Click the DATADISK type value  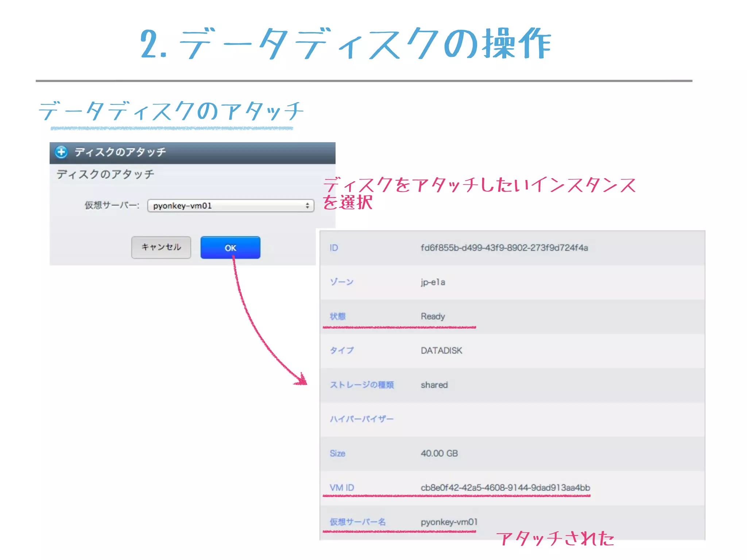441,351
